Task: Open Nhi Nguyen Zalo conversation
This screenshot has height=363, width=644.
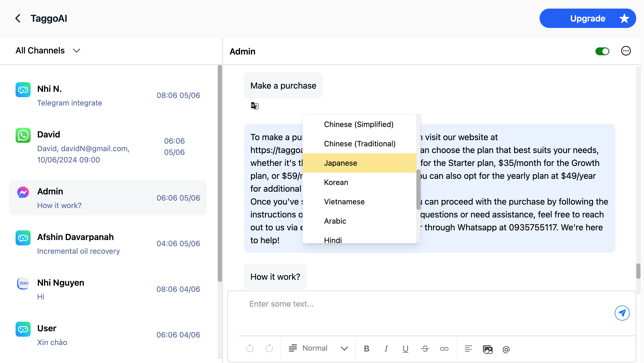Action: 108,289
